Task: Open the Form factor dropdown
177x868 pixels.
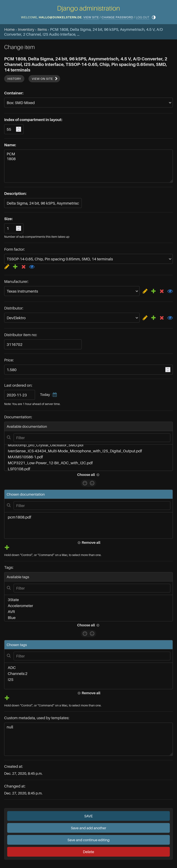Action: click(88, 259)
